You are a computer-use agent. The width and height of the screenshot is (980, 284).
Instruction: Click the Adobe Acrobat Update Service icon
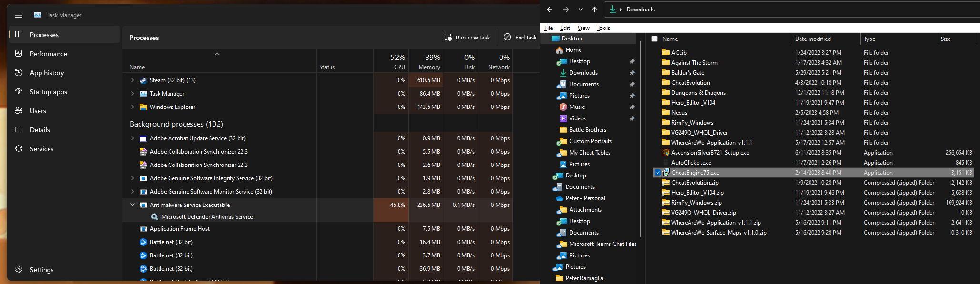click(143, 138)
